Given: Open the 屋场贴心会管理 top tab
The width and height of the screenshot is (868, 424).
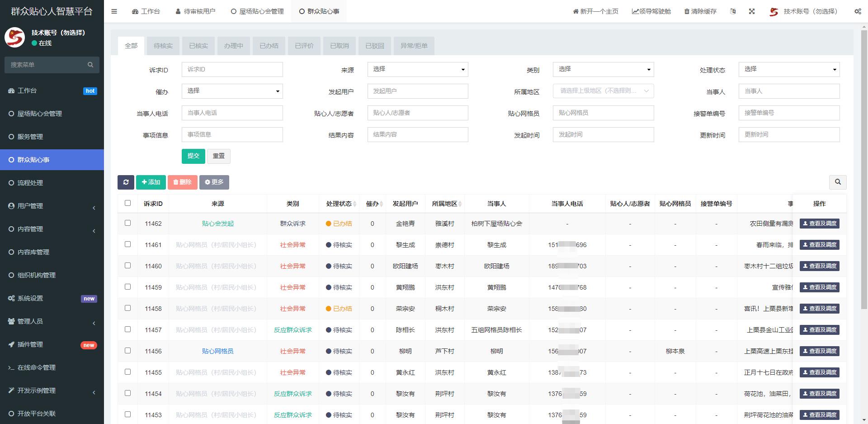Looking at the screenshot, I should [257, 11].
